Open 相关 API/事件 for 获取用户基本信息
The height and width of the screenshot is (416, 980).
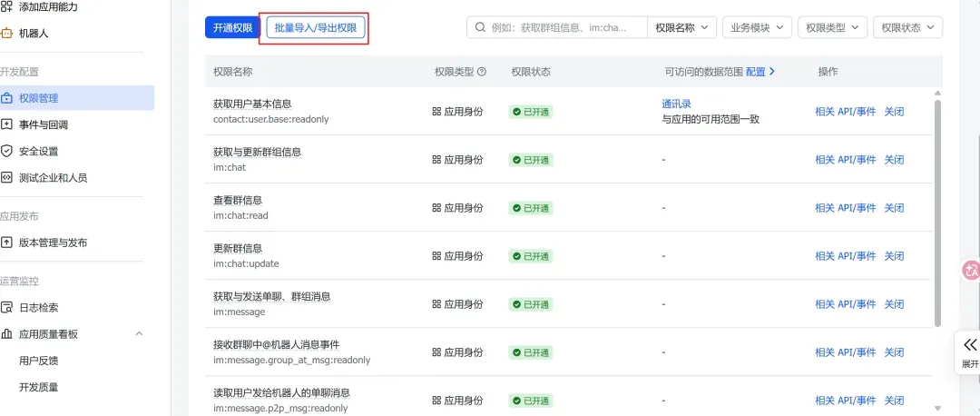[846, 112]
